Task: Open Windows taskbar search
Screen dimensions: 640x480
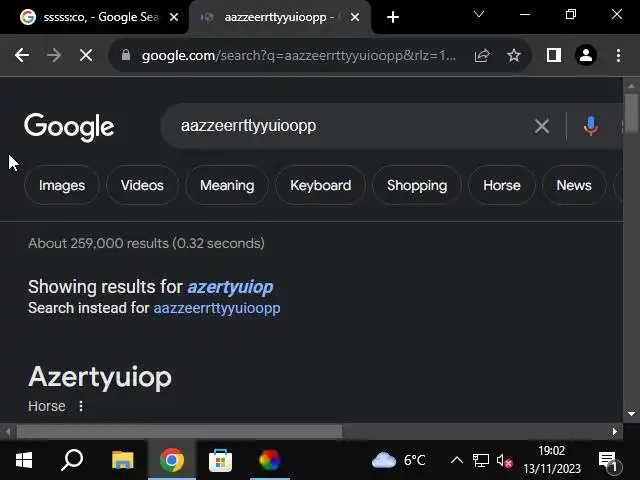Action: (72, 460)
